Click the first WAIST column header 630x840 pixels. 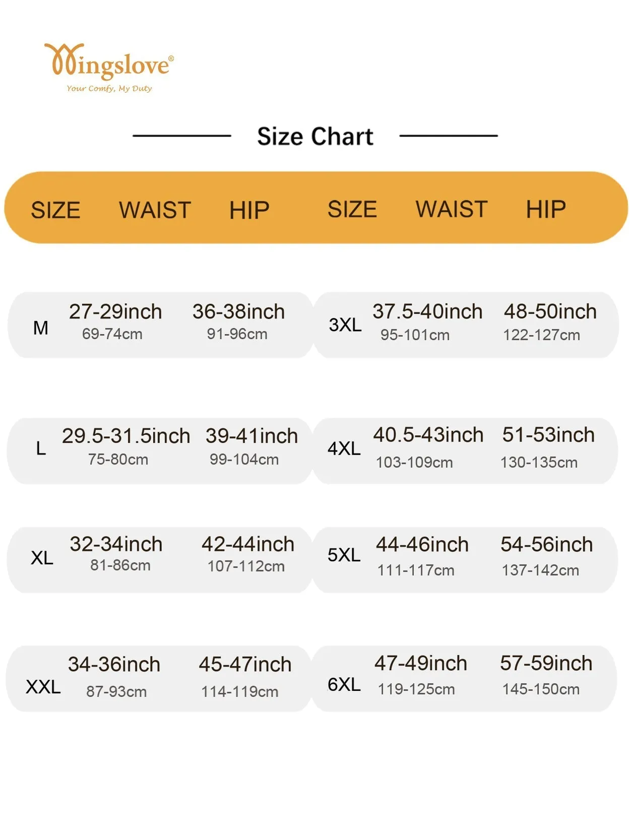pos(155,210)
